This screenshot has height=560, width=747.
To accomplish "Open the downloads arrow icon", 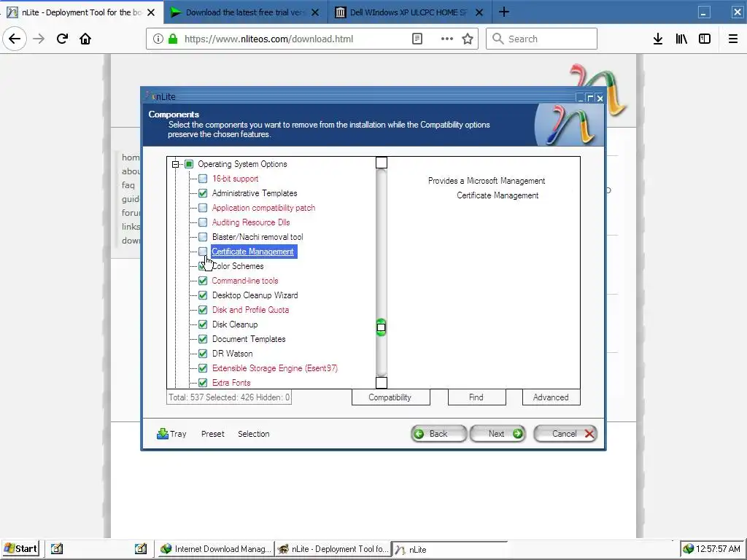I will pyautogui.click(x=658, y=39).
